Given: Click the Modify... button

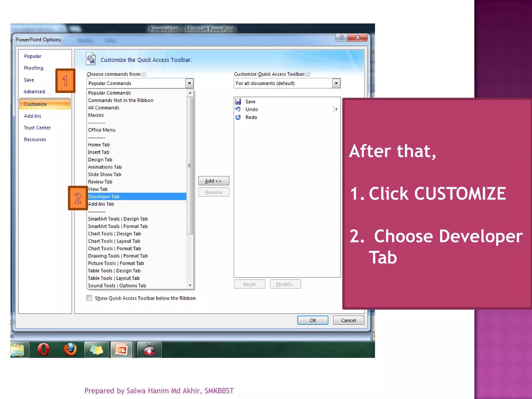Looking at the screenshot, I should [x=285, y=284].
